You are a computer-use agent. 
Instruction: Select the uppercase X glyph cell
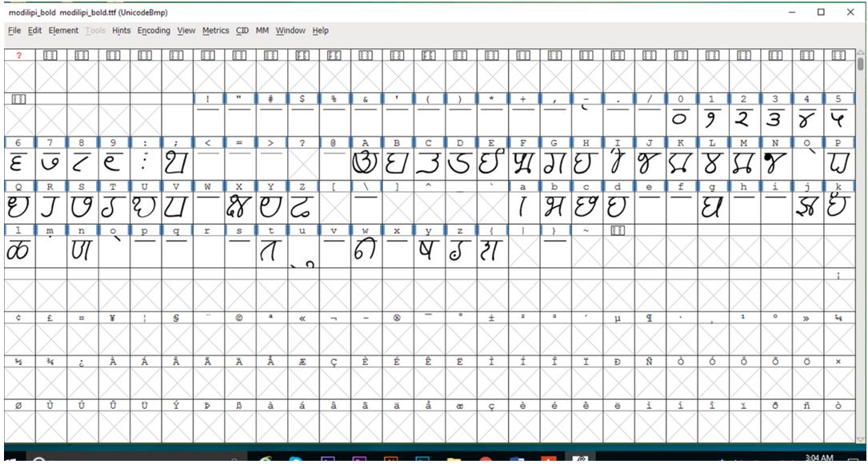point(240,207)
